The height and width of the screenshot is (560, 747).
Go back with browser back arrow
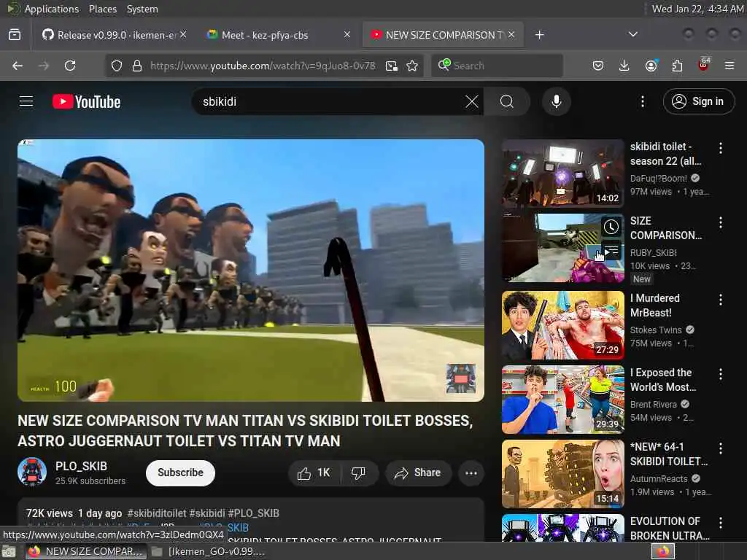[x=18, y=66]
